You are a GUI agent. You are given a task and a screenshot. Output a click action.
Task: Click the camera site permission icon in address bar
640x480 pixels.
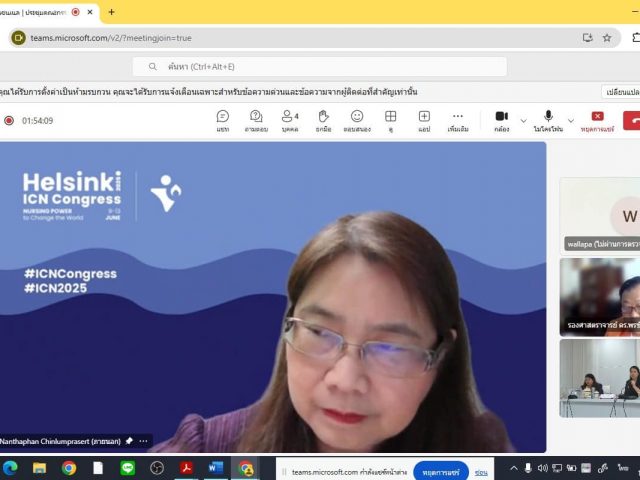pyautogui.click(x=18, y=38)
